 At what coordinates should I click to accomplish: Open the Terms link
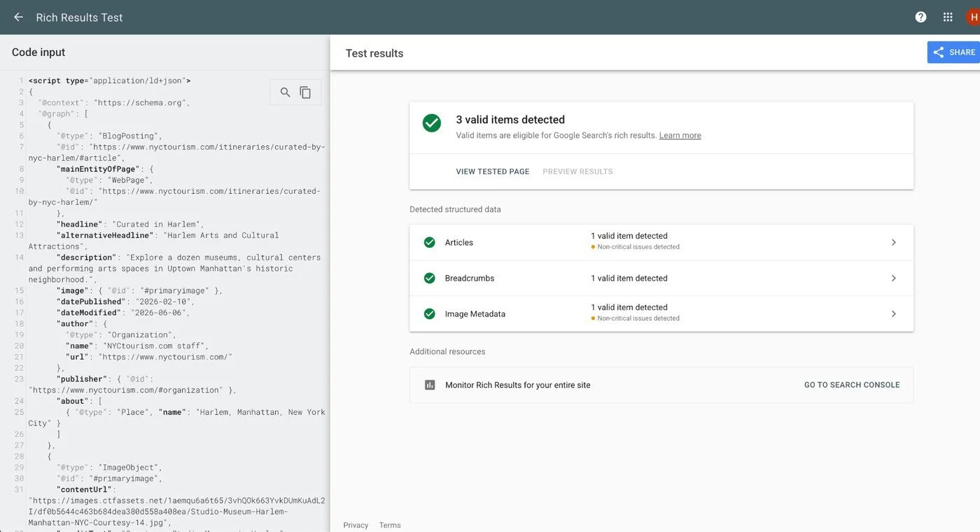(390, 525)
